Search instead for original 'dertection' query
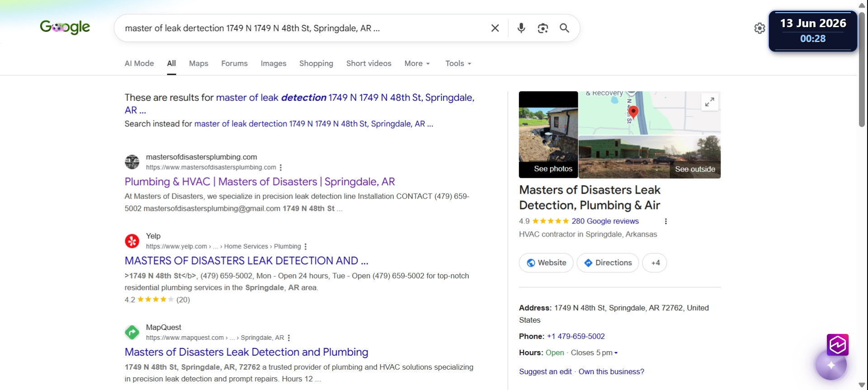Viewport: 868px width, 390px height. [314, 124]
